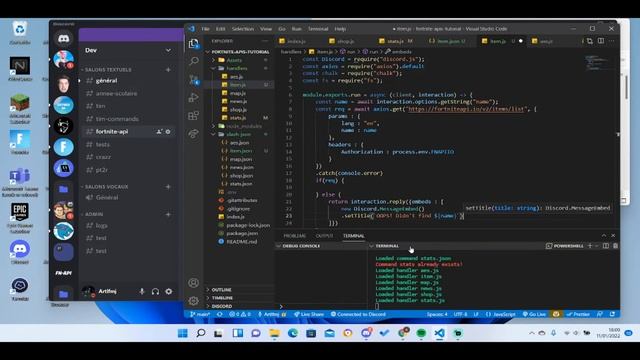Image resolution: width=640 pixels, height=360 pixels.
Task: Open the Explorer view in VS Code activity bar
Action: click(x=194, y=44)
